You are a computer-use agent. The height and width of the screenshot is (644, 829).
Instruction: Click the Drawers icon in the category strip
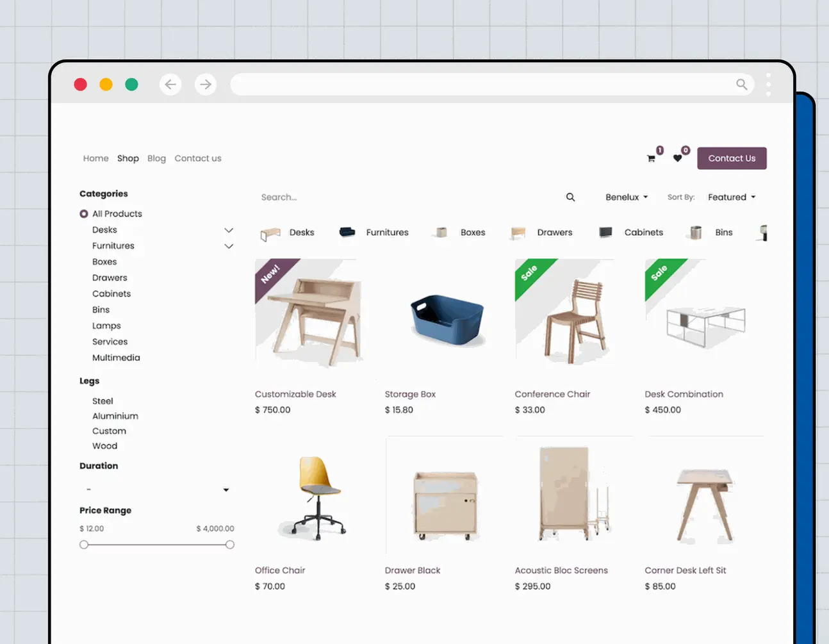518,233
